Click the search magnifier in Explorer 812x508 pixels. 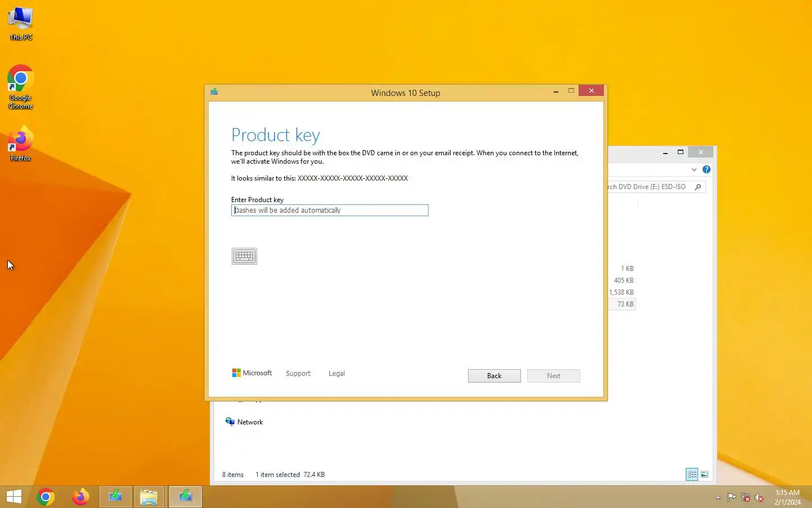pyautogui.click(x=698, y=187)
